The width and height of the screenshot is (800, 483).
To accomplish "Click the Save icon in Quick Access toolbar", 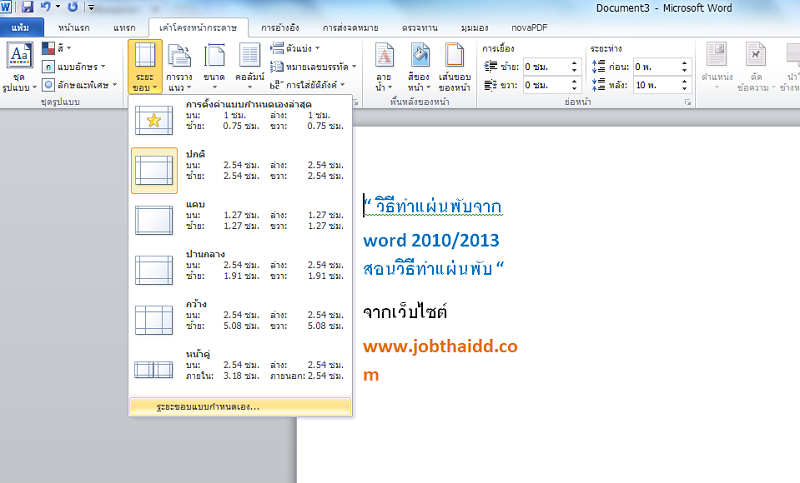I will (27, 7).
